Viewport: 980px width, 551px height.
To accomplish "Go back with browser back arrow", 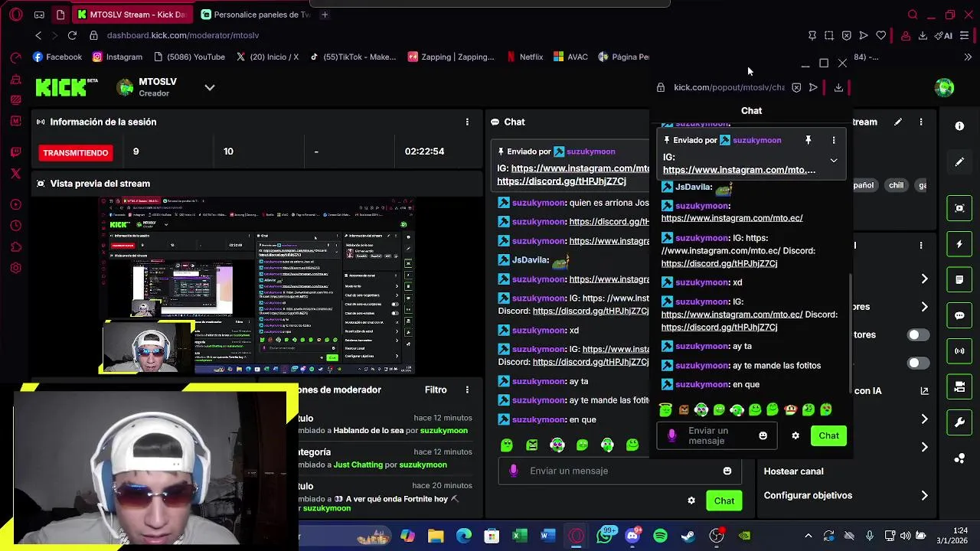I will coord(38,35).
